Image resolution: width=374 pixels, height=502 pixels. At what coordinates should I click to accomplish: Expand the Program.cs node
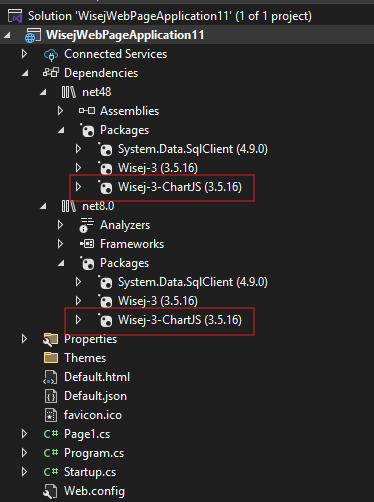click(x=24, y=453)
